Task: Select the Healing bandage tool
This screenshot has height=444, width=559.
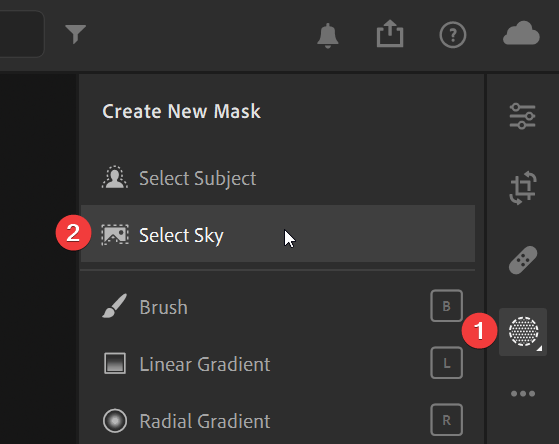Action: (523, 260)
